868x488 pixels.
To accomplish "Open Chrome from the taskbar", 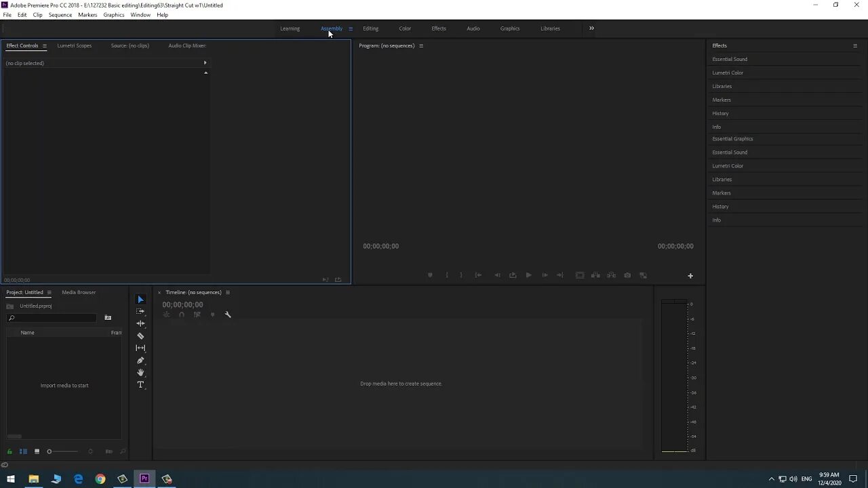I will pyautogui.click(x=100, y=479).
